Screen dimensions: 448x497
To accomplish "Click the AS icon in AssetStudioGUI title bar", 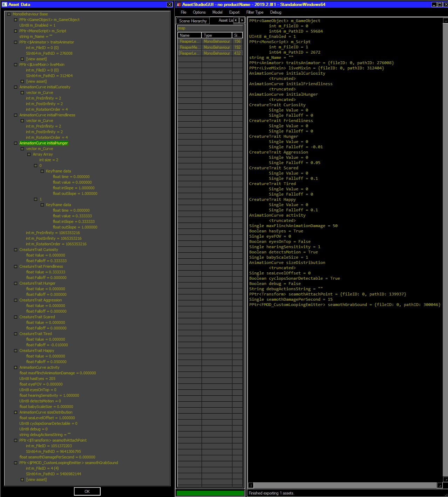I will pyautogui.click(x=178, y=5).
